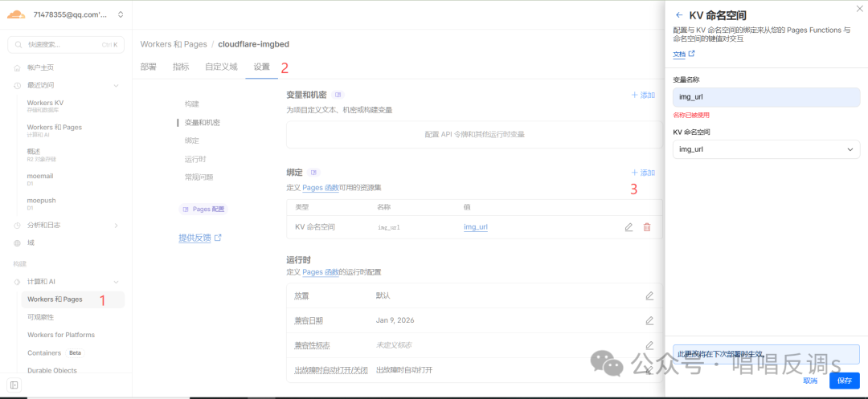868x399 pixels.
Task: Collapse the 计算和 AI sidebar section
Action: click(x=116, y=282)
